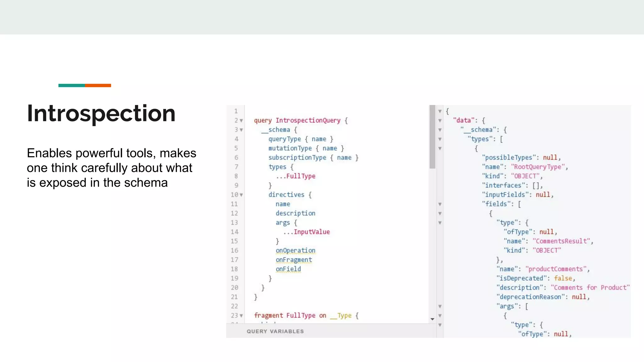Click the Introspection slide title
The height and width of the screenshot is (362, 644).
tap(101, 113)
